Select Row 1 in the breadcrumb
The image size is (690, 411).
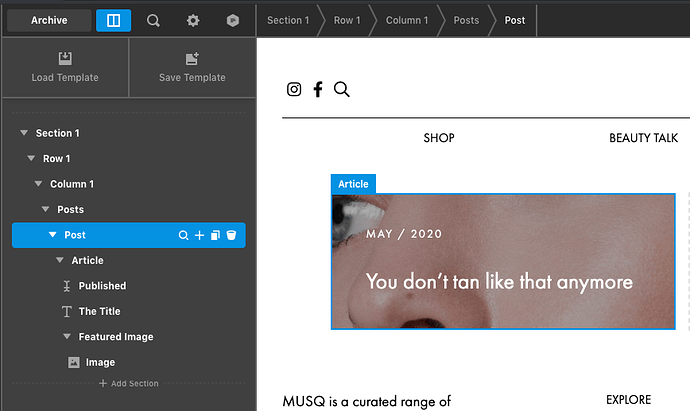pos(347,20)
